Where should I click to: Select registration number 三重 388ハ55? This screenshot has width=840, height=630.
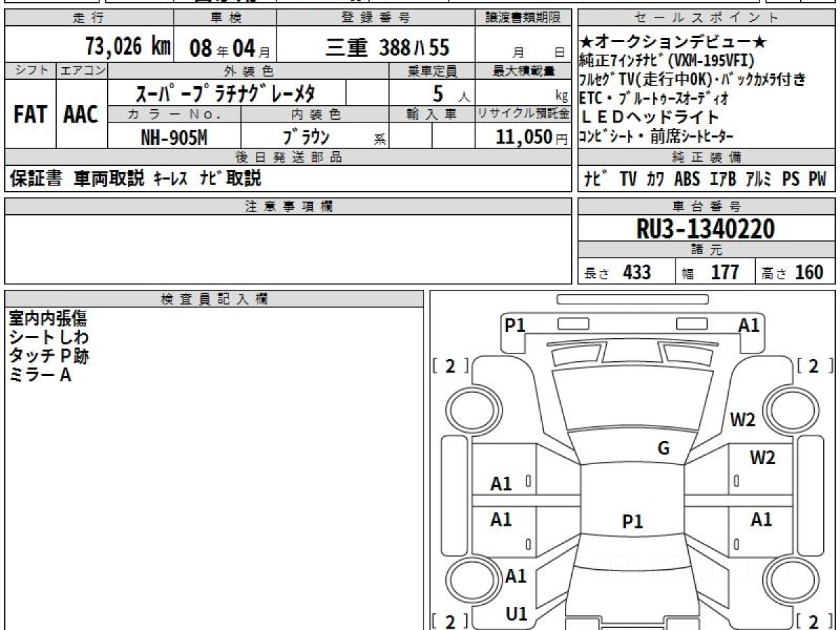point(388,48)
